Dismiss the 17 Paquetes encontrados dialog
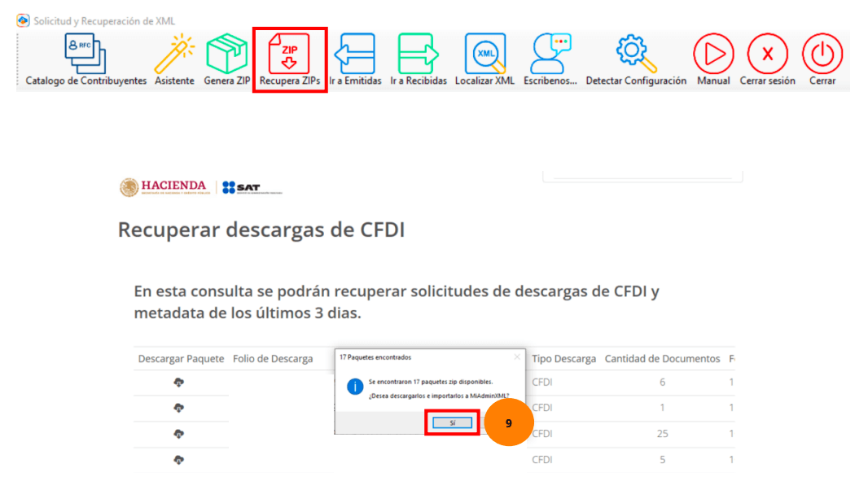The image size is (868, 490). (515, 357)
